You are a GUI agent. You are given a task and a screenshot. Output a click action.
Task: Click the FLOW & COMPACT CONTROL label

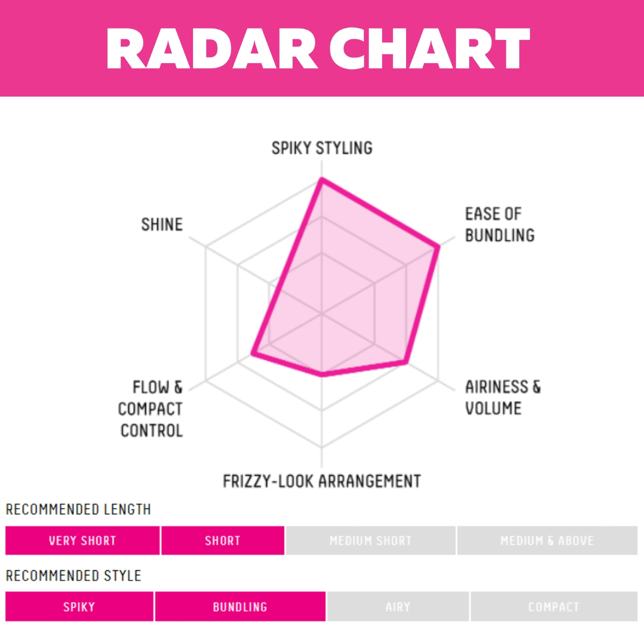tap(150, 408)
